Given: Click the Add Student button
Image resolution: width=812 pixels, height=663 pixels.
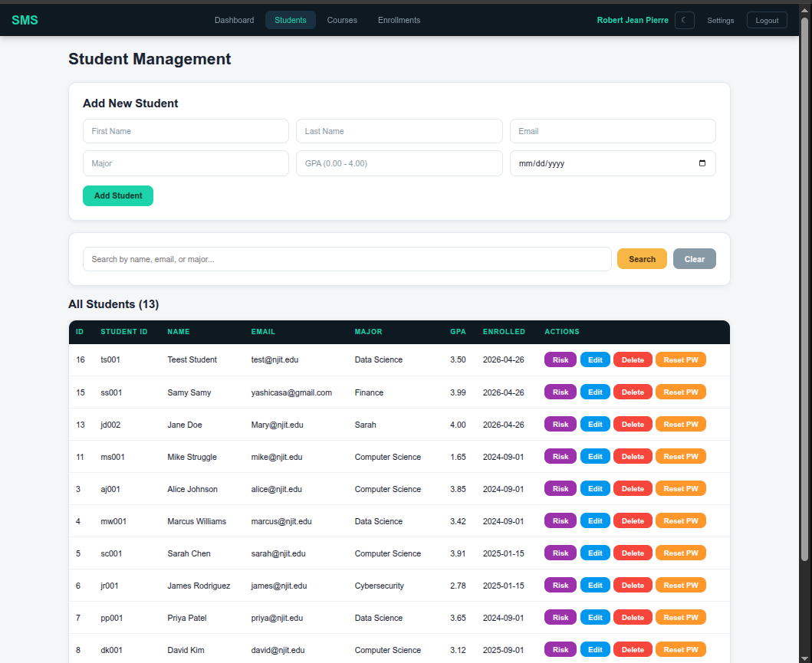Looking at the screenshot, I should [x=118, y=195].
